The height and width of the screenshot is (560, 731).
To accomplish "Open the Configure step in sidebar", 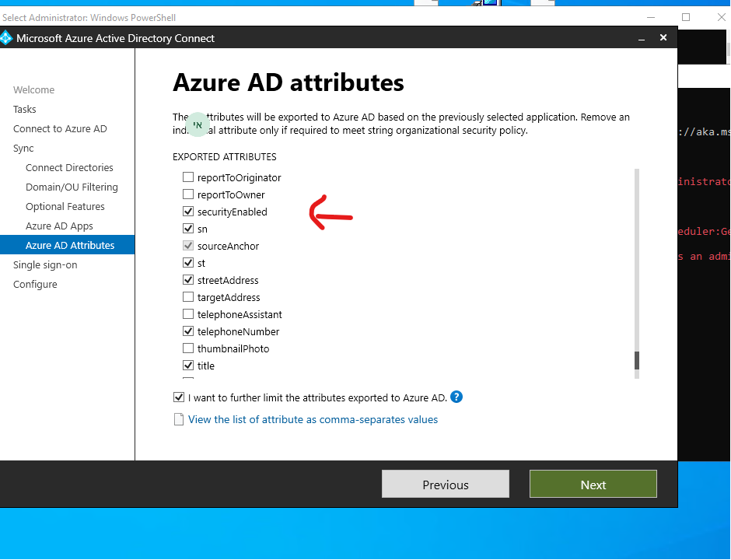I will tap(35, 285).
